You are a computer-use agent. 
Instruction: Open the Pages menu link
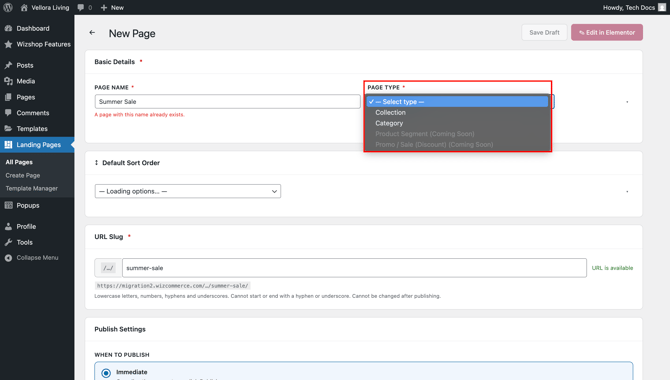click(x=26, y=97)
